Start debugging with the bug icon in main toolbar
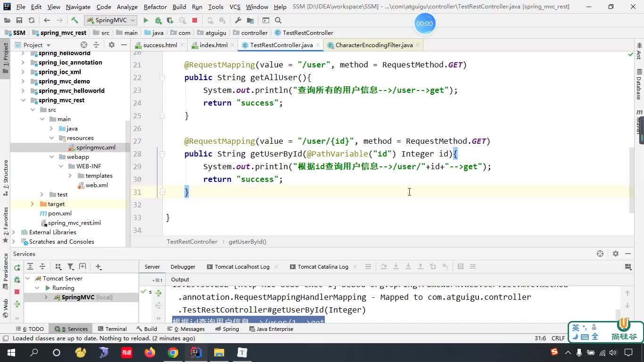This screenshot has width=644, height=362. point(158,20)
